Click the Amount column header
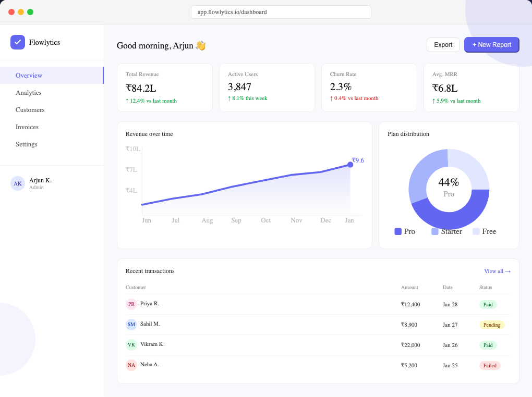 coord(409,288)
